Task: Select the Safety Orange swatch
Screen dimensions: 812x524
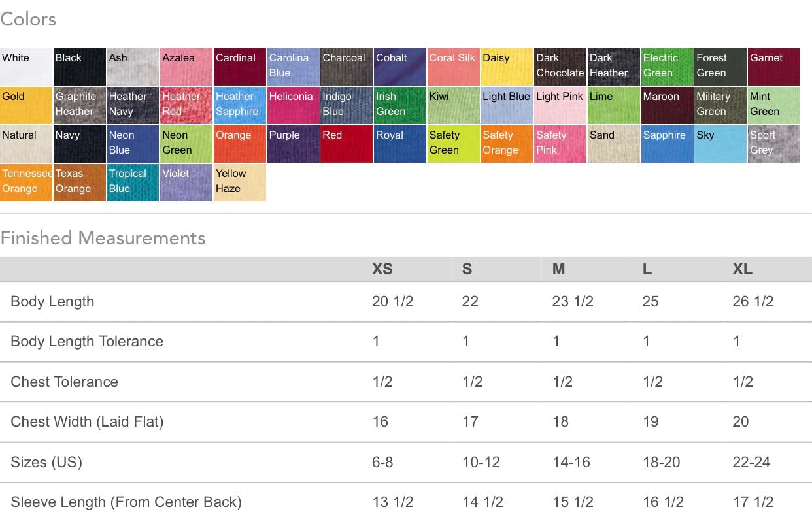Action: [x=507, y=144]
